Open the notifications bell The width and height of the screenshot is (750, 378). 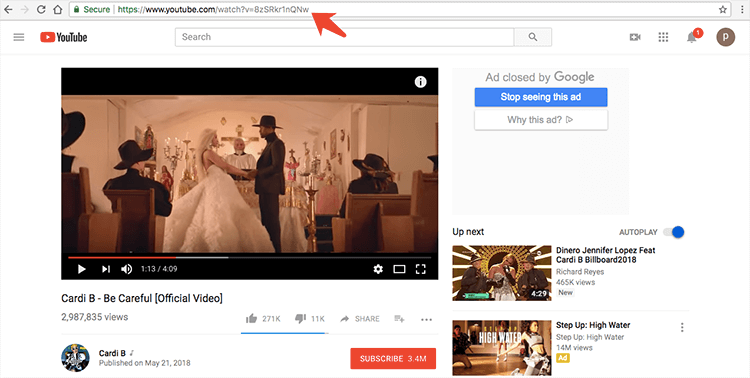pos(692,37)
